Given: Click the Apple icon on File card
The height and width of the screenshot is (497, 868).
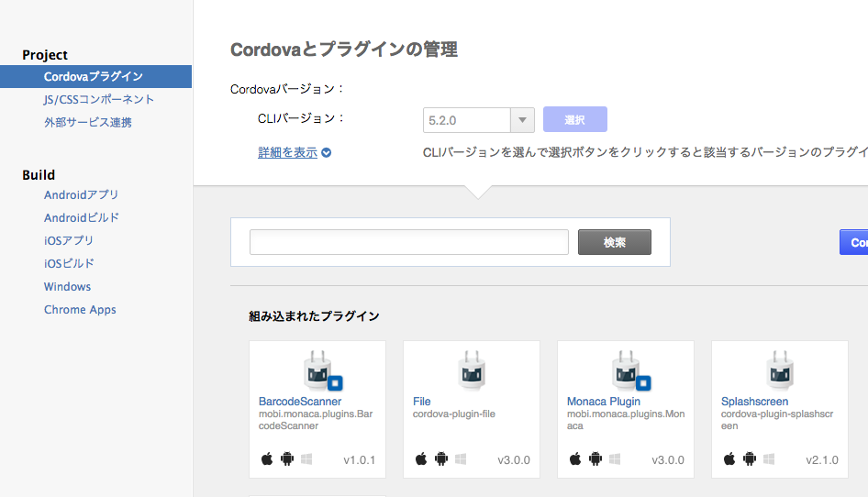Looking at the screenshot, I should (421, 458).
